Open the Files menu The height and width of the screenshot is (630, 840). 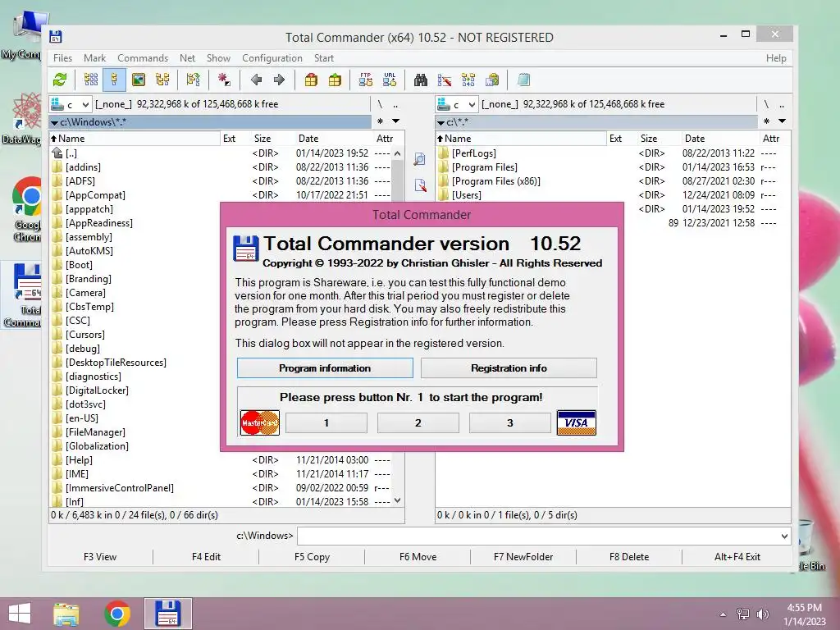click(62, 58)
